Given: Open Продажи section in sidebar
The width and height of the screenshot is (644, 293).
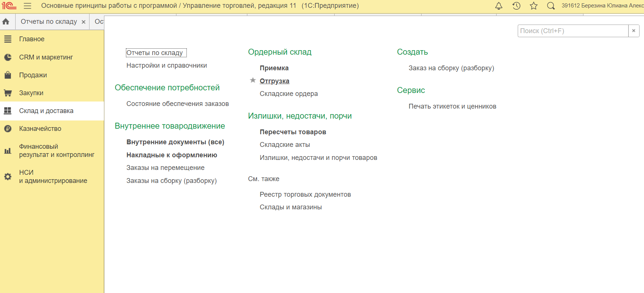Looking at the screenshot, I should pyautogui.click(x=33, y=75).
